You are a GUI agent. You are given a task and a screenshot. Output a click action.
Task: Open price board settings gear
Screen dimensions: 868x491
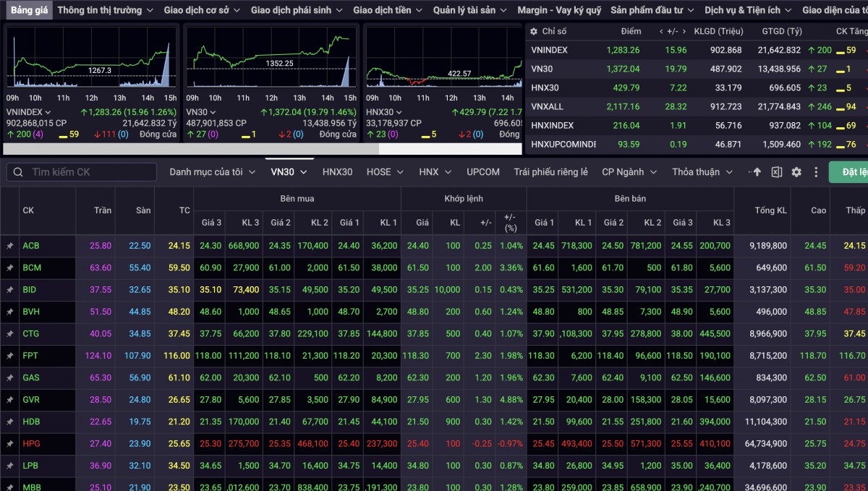point(796,172)
